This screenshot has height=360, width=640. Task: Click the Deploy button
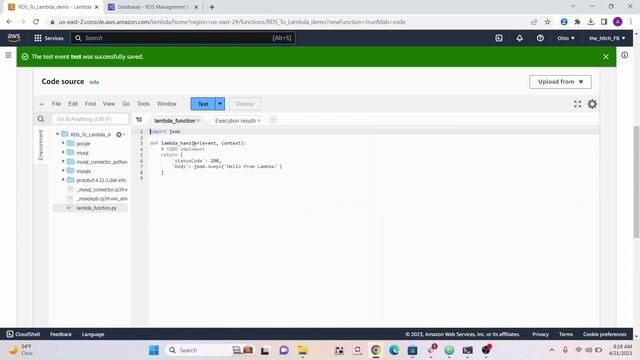[244, 104]
